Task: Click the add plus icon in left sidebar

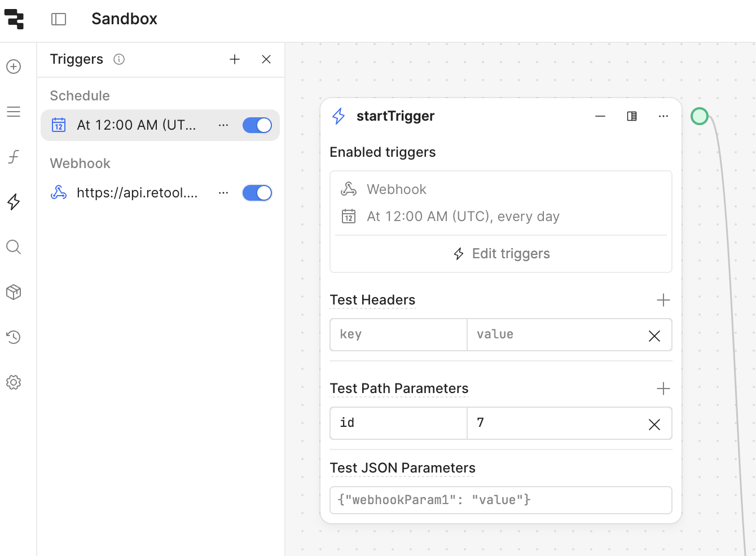Action: [x=14, y=67]
